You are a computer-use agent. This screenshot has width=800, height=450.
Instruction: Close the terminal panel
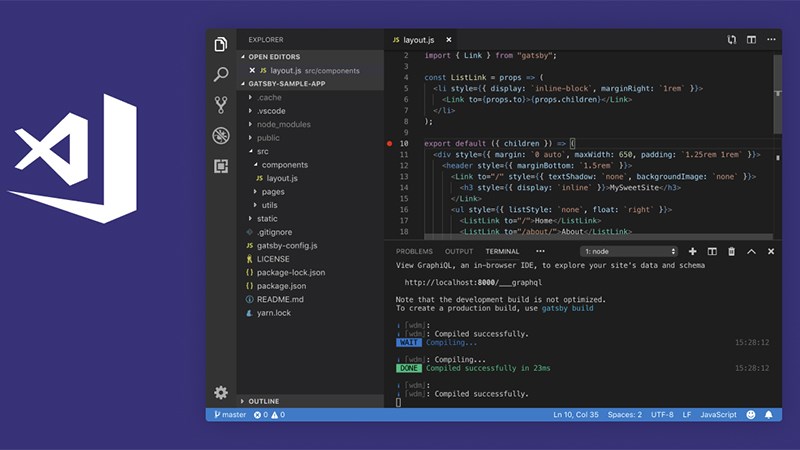(x=771, y=251)
